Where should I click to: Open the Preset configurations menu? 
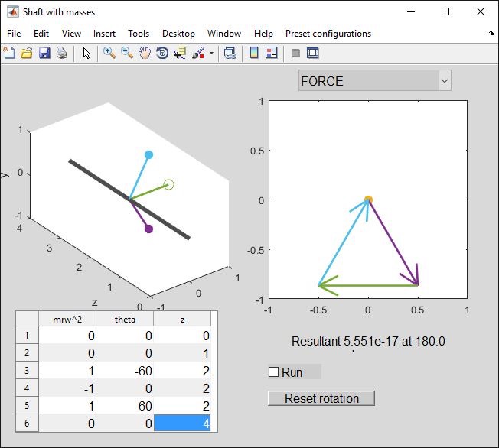click(328, 34)
